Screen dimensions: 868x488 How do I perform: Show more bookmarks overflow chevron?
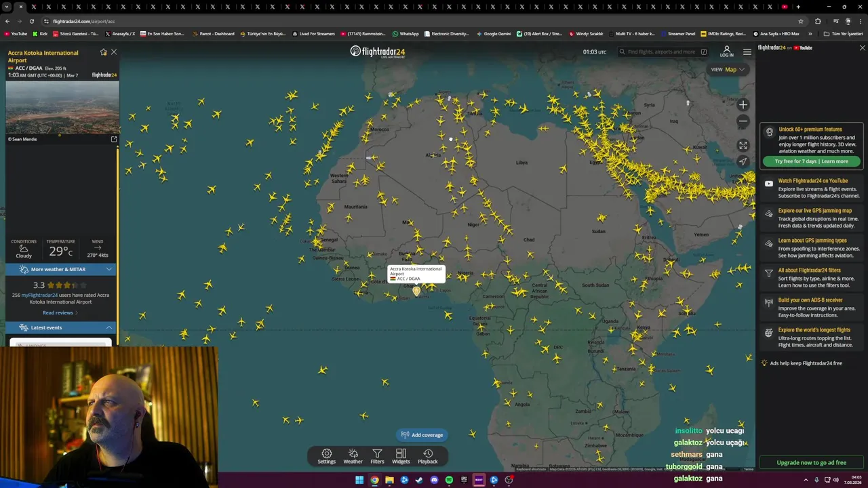810,34
